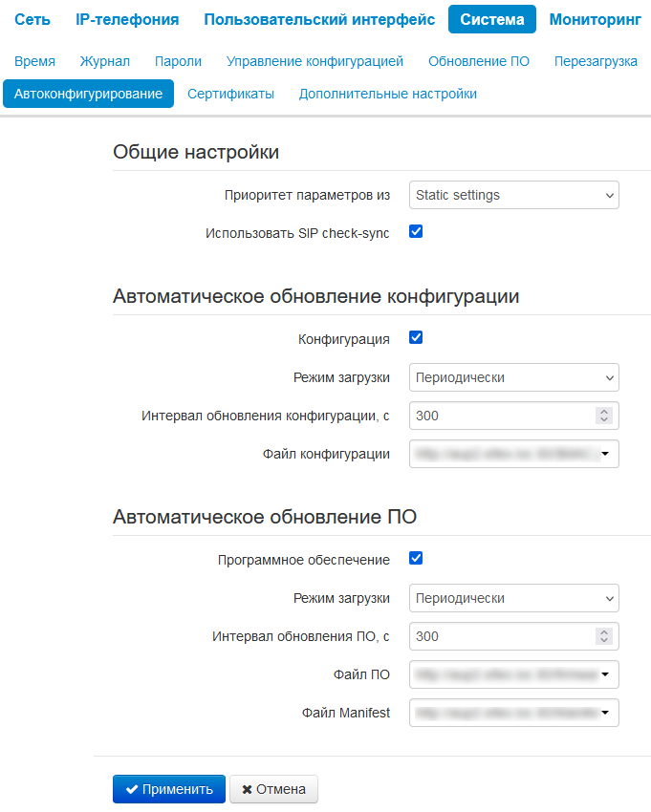Uncheck the Конфигурация checkbox

(416, 337)
